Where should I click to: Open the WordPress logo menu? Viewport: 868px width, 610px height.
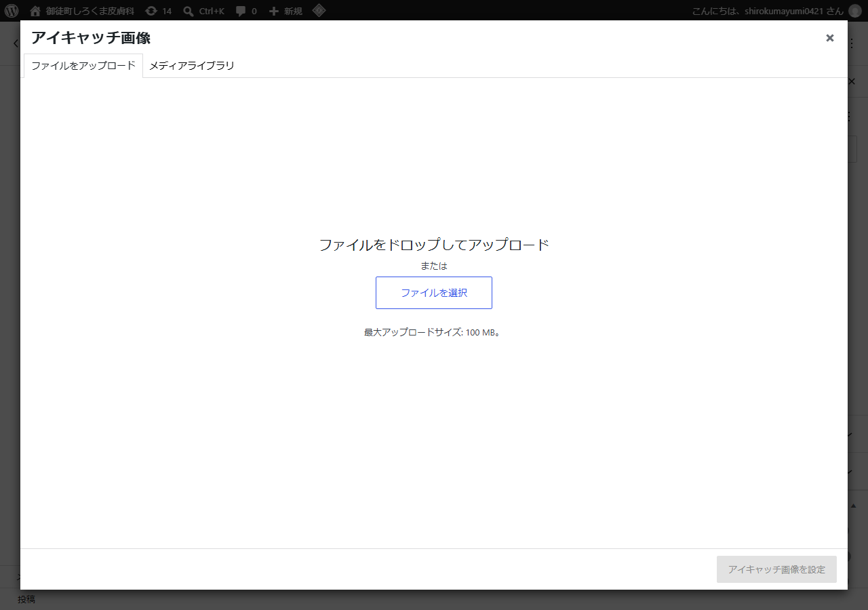12,11
